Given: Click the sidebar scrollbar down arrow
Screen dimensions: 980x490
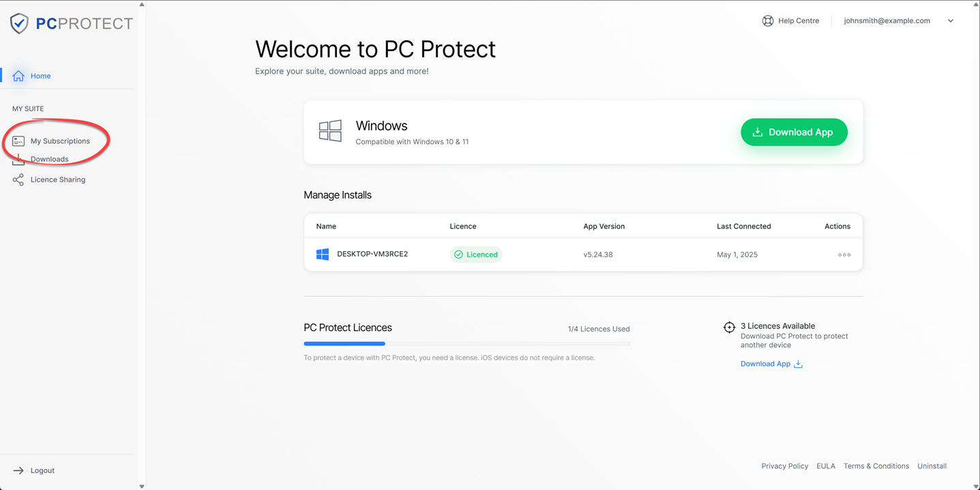Looking at the screenshot, I should pyautogui.click(x=142, y=486).
